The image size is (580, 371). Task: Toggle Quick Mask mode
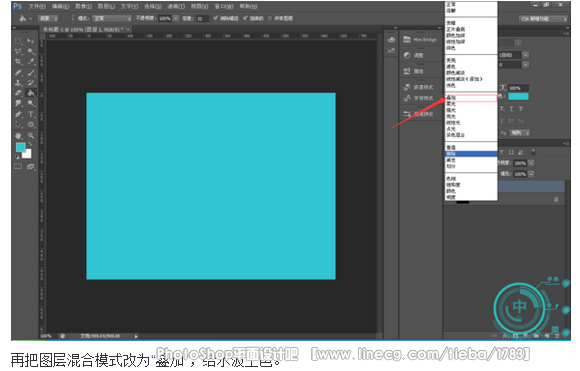tap(18, 166)
